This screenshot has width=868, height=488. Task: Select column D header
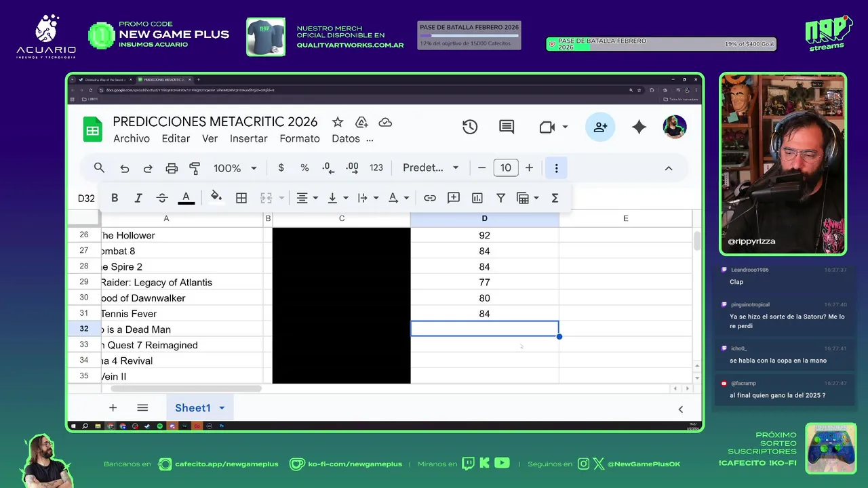tap(484, 218)
